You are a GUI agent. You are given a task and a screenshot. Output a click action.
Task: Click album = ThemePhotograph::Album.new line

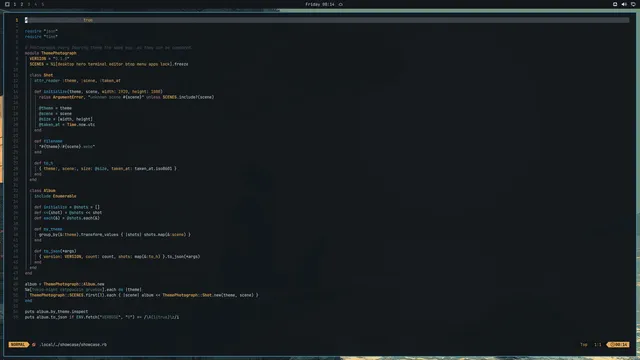tap(64, 284)
